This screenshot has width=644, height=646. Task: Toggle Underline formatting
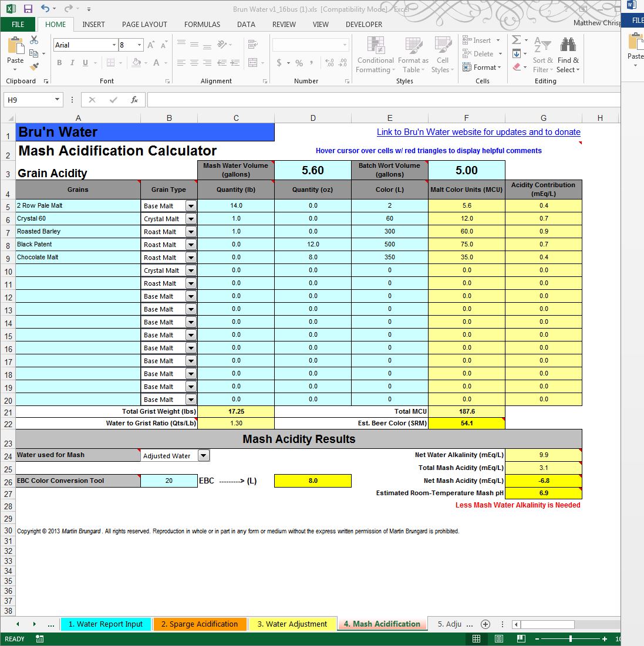85,63
